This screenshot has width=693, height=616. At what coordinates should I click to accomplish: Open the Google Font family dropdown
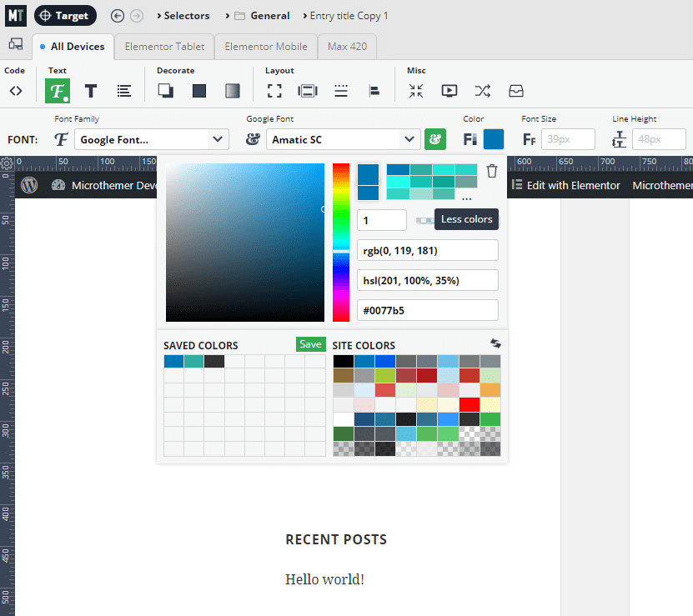click(151, 139)
